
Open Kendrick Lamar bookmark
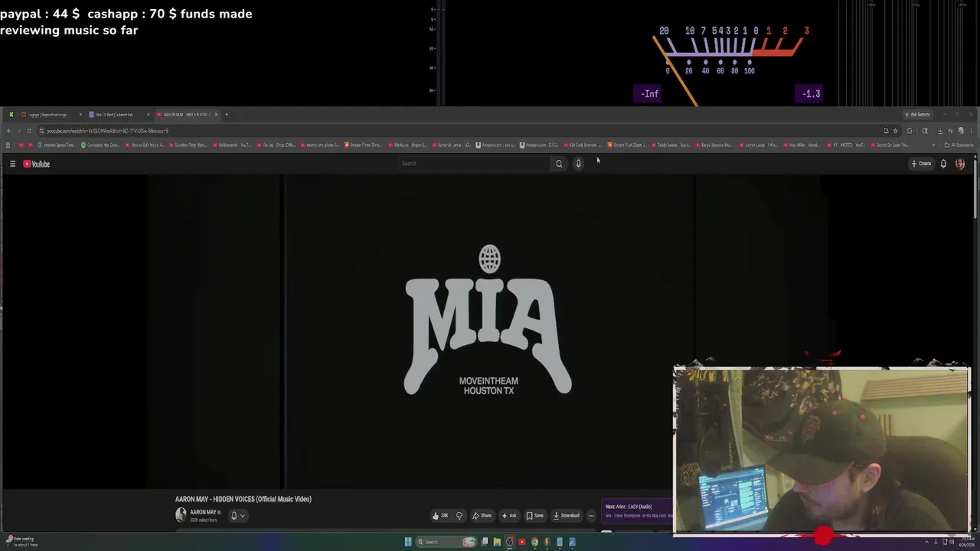coord(452,145)
